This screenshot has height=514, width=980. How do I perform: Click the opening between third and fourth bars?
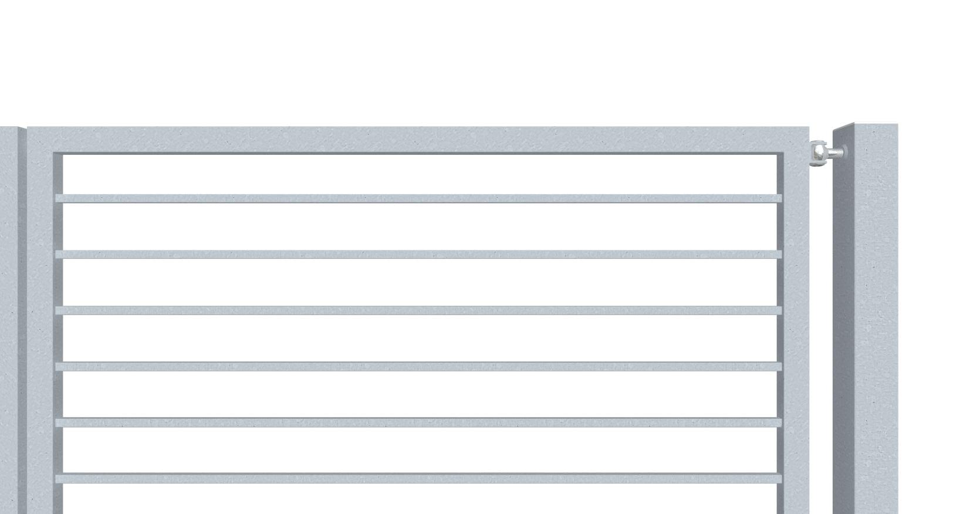418,339
